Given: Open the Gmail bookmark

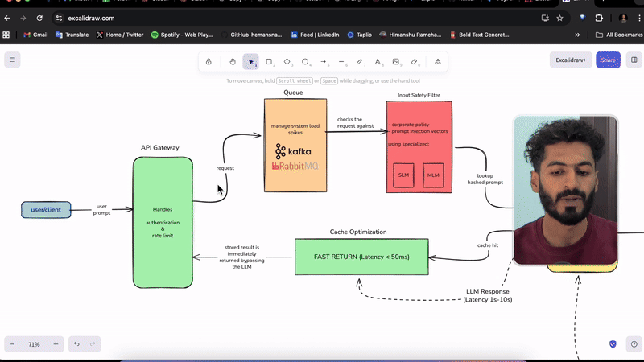Looking at the screenshot, I should click(x=35, y=35).
